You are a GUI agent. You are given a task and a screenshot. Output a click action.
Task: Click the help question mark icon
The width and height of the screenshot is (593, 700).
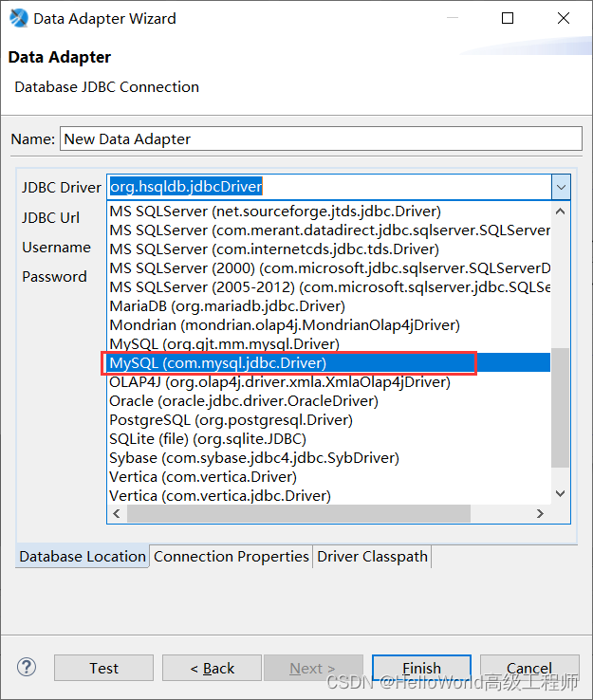pos(27,668)
